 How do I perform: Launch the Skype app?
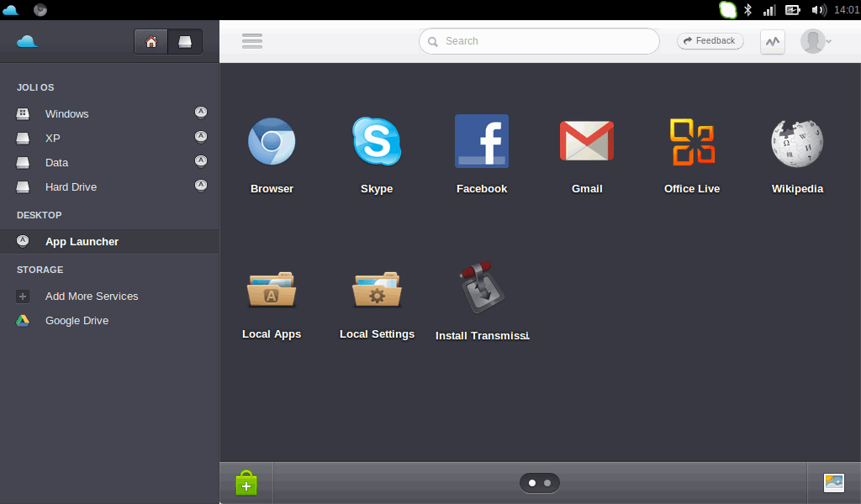click(376, 141)
